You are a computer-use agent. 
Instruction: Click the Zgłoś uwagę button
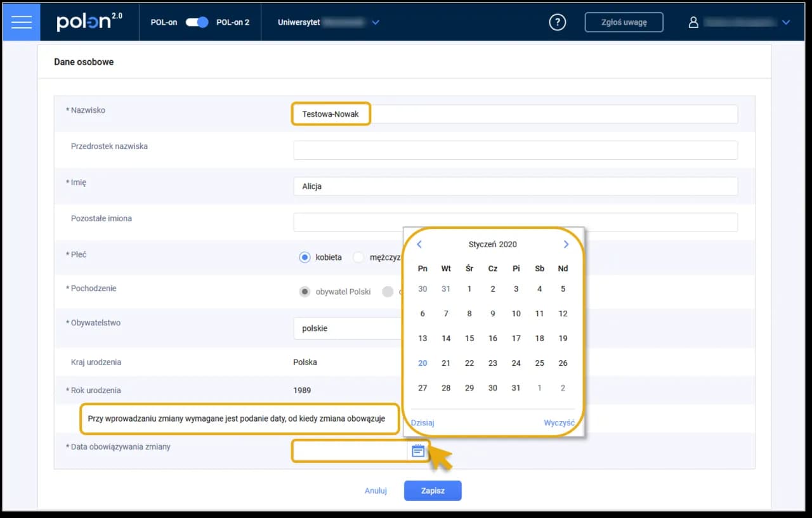click(624, 22)
